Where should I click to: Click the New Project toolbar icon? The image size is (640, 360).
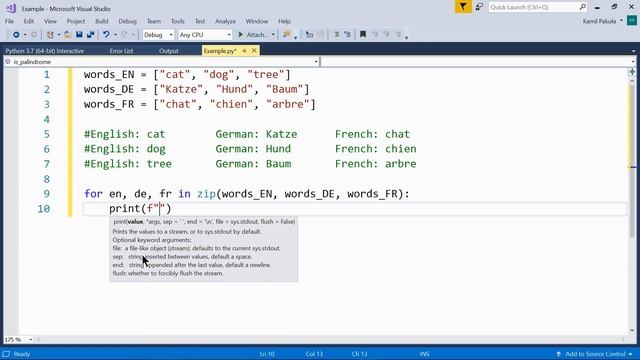point(50,35)
